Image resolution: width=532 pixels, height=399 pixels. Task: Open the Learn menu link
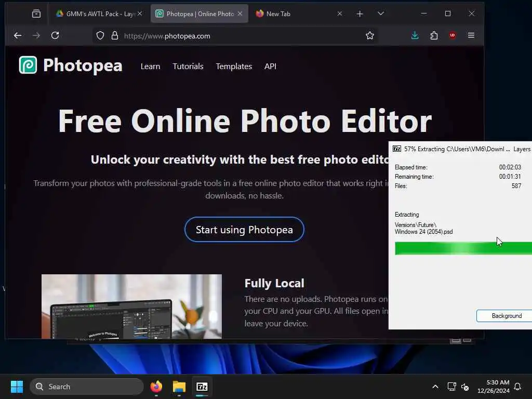click(x=150, y=66)
